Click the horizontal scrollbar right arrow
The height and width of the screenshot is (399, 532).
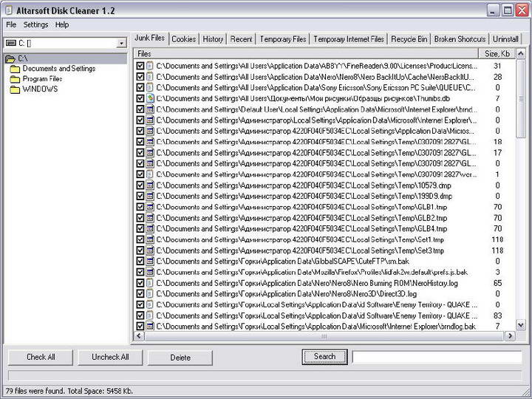pos(510,336)
